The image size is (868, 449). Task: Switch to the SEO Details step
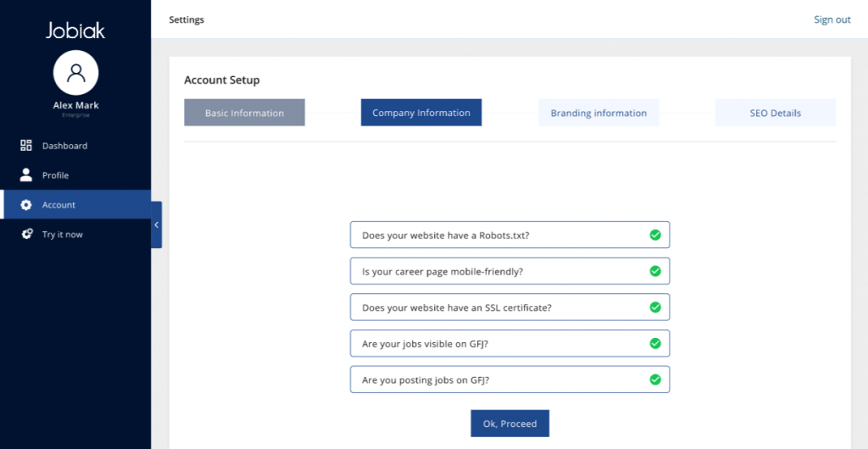pyautogui.click(x=776, y=113)
